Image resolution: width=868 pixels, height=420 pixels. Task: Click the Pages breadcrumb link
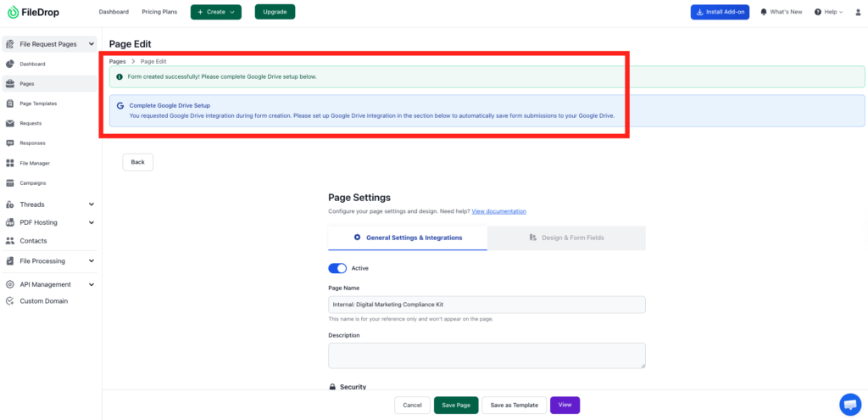click(x=117, y=61)
